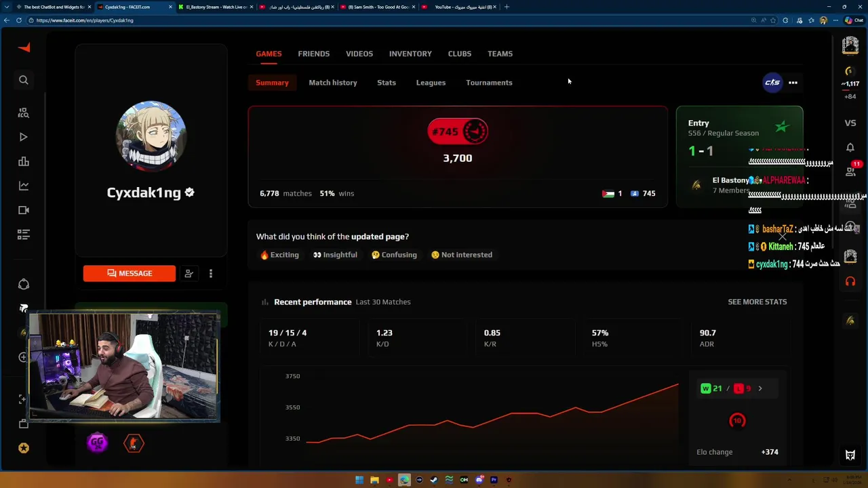Open the stats trend-line sidebar icon
Image resolution: width=868 pixels, height=488 pixels.
click(x=24, y=186)
